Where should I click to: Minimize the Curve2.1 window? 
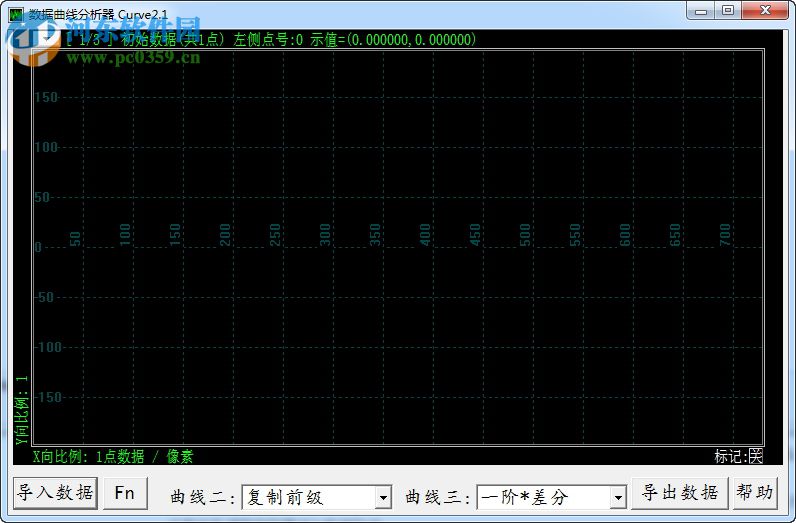(x=701, y=11)
